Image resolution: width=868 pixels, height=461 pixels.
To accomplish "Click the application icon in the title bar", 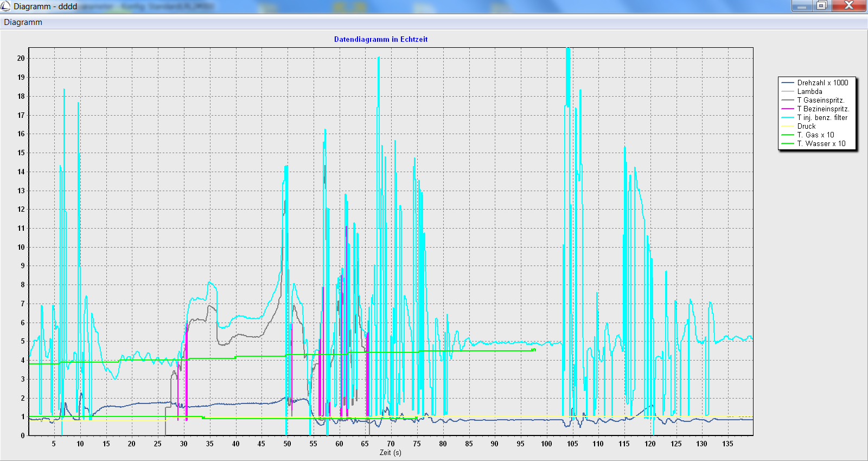I will (5, 6).
